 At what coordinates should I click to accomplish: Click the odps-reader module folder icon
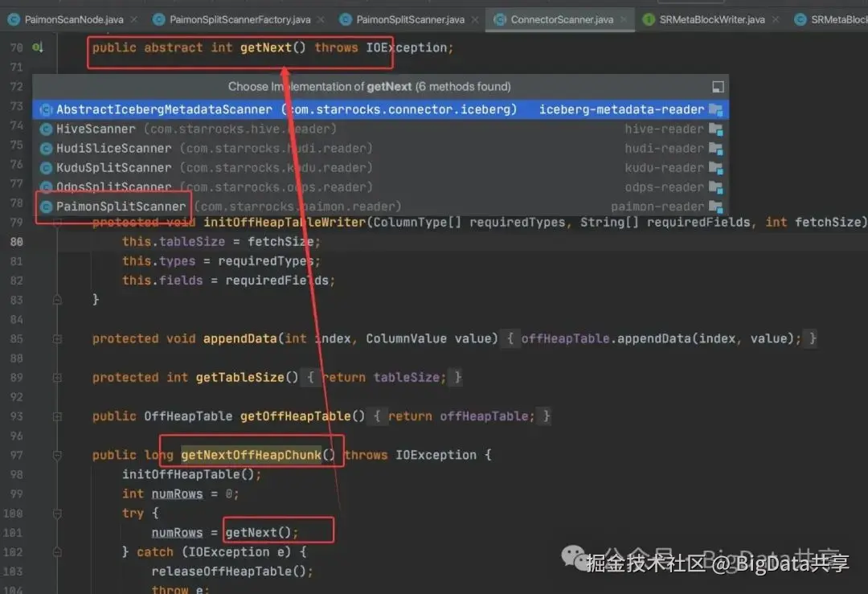point(716,187)
